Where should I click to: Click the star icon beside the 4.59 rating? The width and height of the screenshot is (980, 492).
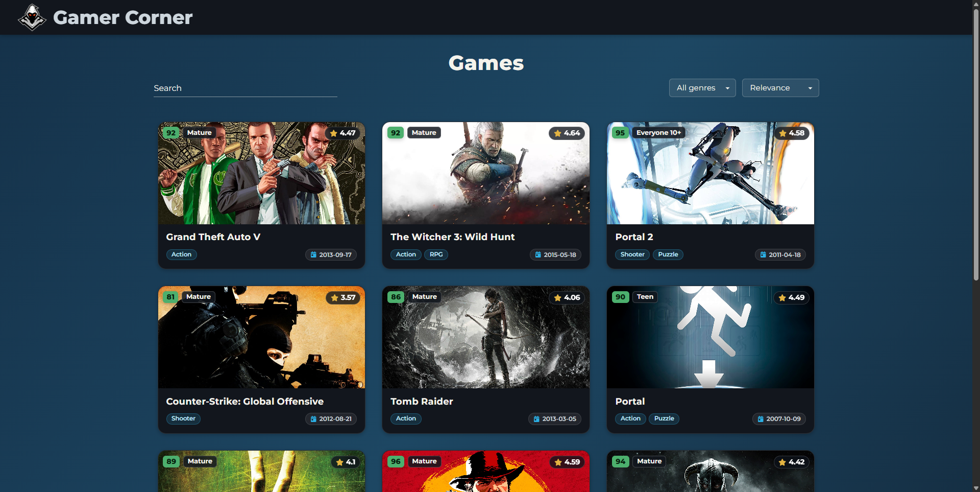coord(558,462)
